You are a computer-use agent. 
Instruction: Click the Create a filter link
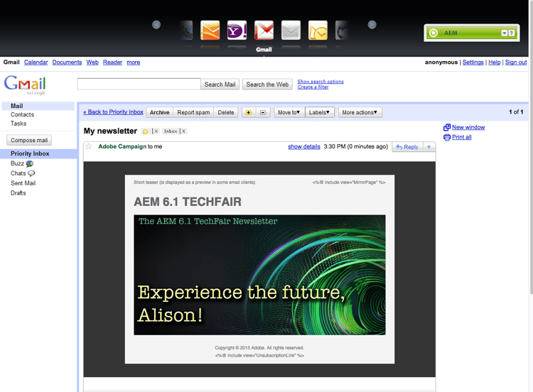pyautogui.click(x=313, y=87)
